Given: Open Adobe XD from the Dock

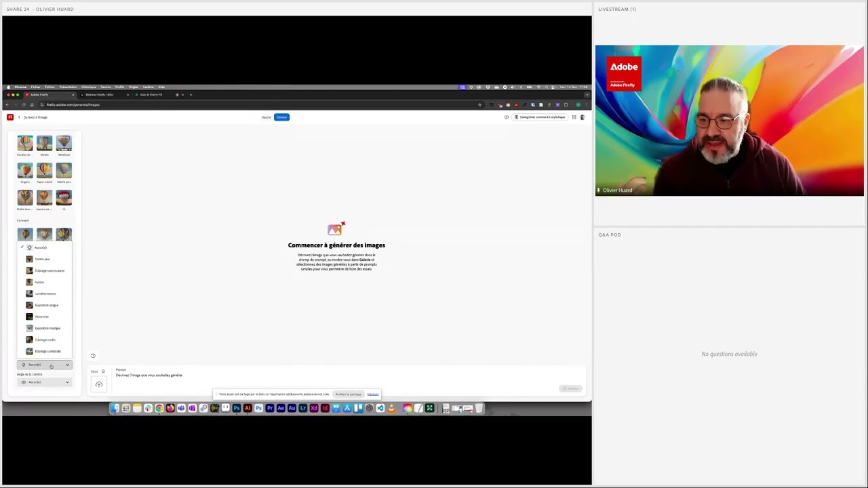Looking at the screenshot, I should tap(314, 408).
